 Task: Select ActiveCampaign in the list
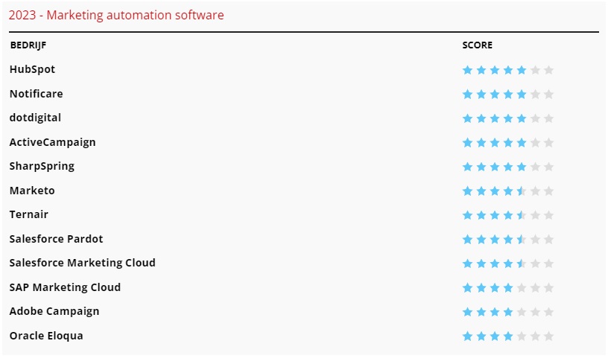click(x=53, y=142)
